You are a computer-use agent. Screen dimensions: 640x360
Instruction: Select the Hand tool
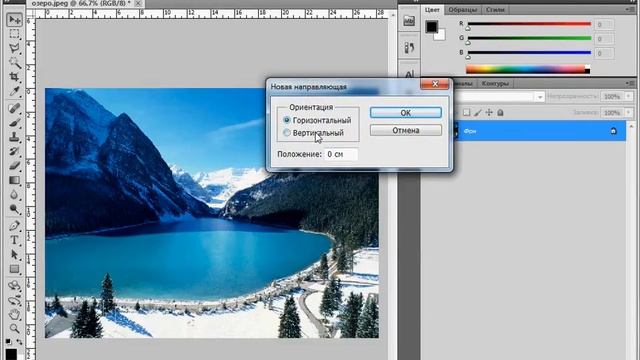14,314
